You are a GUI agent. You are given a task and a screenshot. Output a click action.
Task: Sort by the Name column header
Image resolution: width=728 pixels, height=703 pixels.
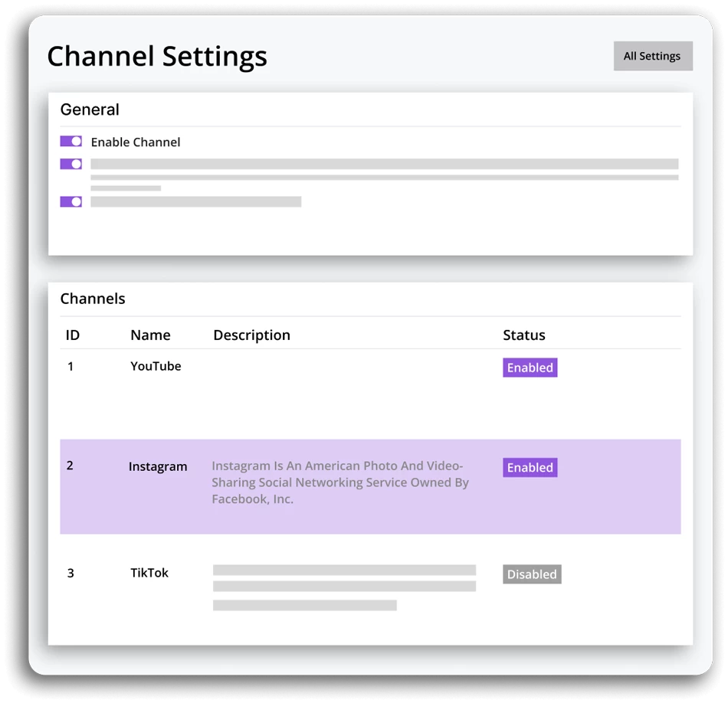(150, 335)
